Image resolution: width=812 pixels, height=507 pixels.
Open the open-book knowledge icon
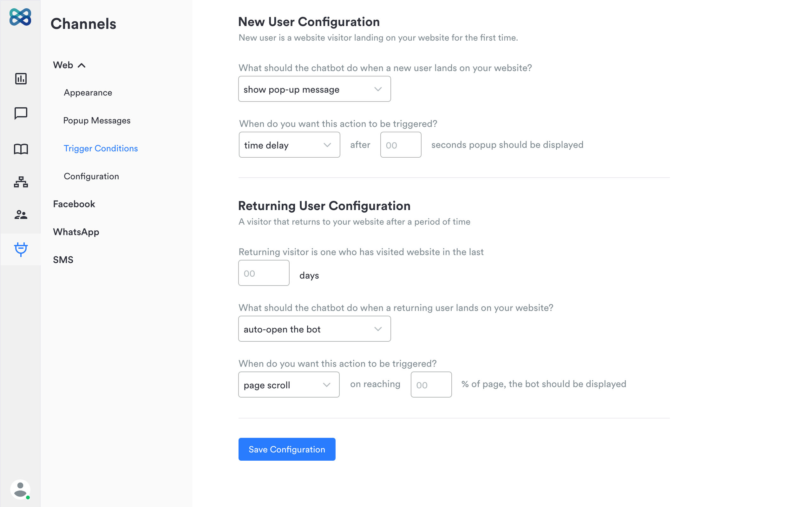(x=21, y=149)
